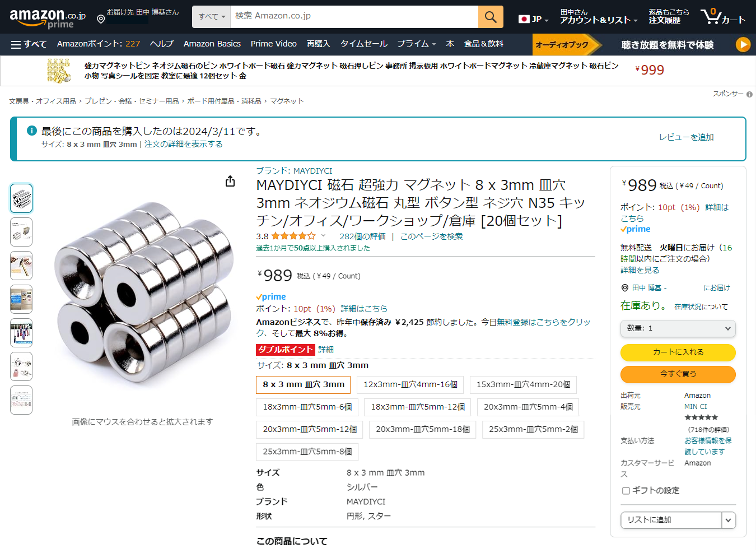Click the product share icon
The width and height of the screenshot is (756, 553).
tap(230, 181)
